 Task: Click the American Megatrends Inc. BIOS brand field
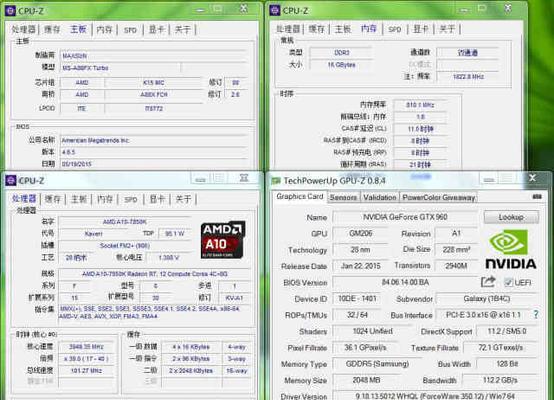(153, 140)
